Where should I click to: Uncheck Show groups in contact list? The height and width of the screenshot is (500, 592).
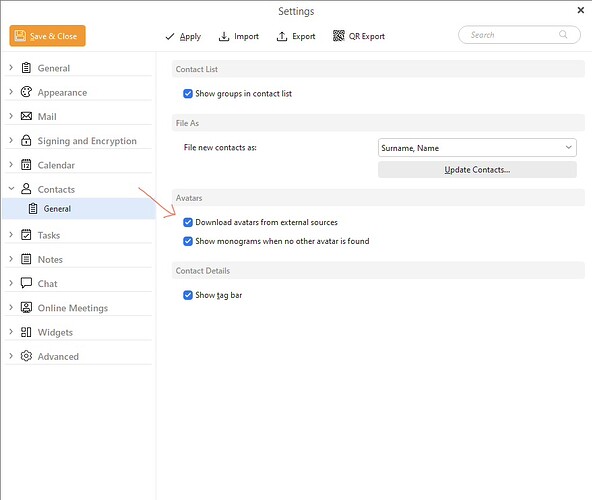(x=188, y=94)
